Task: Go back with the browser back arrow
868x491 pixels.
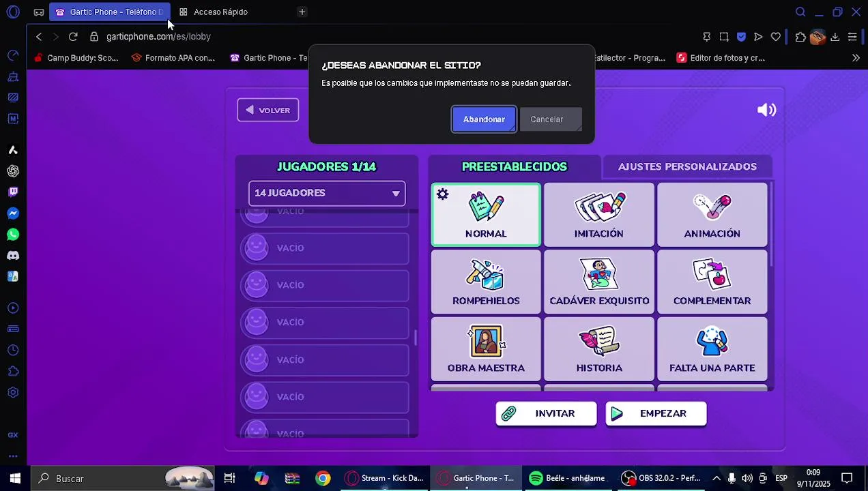Action: pyautogui.click(x=39, y=37)
